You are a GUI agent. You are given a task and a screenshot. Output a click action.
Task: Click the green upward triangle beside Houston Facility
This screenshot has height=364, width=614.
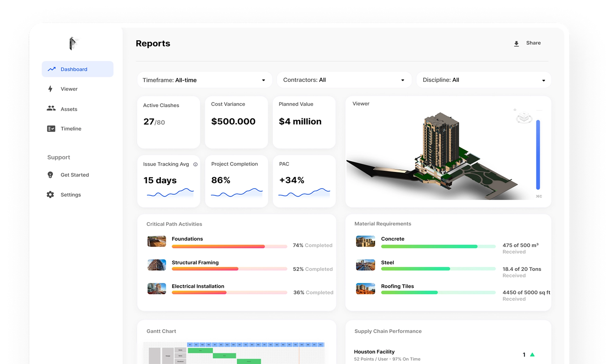pyautogui.click(x=532, y=354)
